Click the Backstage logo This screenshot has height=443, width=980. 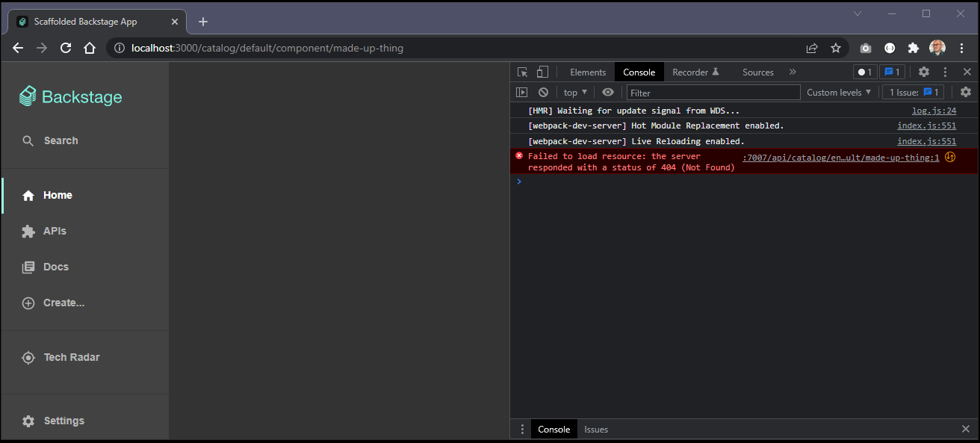click(70, 96)
